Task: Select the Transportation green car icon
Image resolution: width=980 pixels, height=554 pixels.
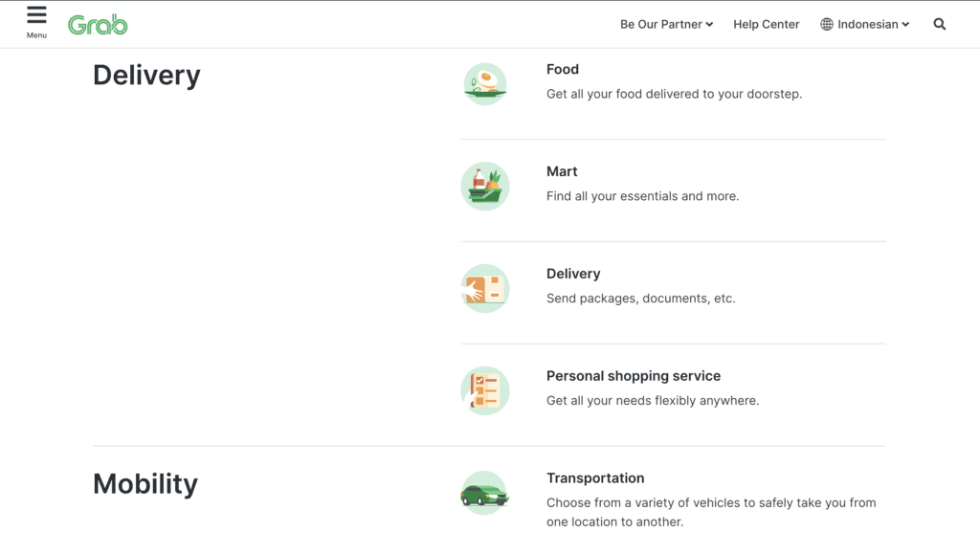Action: coord(485,494)
